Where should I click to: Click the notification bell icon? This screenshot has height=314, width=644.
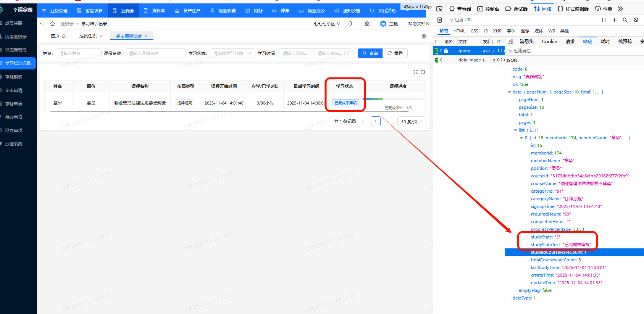coord(350,24)
